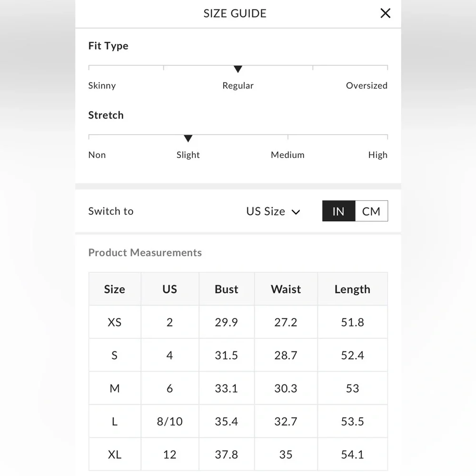Viewport: 476px width, 476px height.
Task: Close the Size Guide panel
Action: tap(385, 13)
